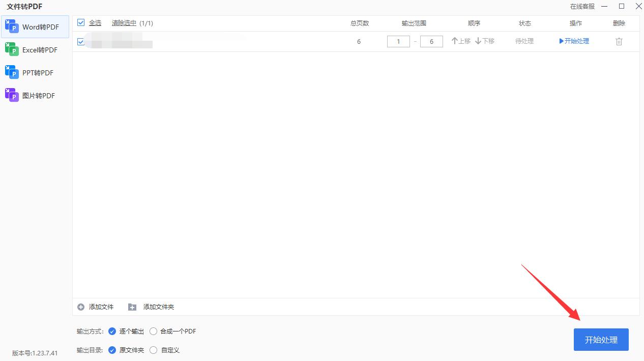Delete the file with the trash icon

click(619, 41)
